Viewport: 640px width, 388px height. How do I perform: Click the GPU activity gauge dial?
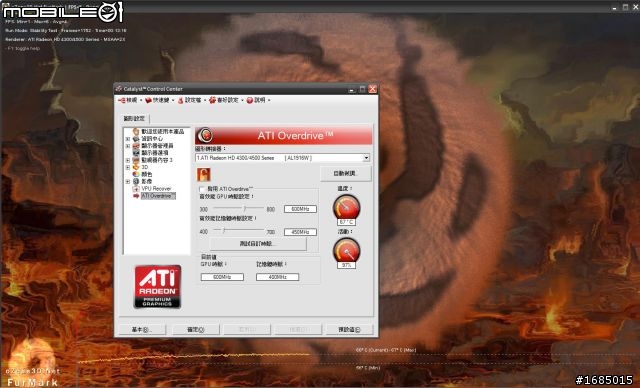pyautogui.click(x=347, y=250)
